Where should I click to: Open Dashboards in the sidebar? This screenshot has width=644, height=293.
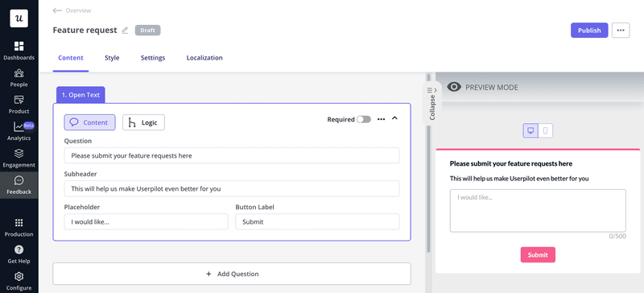pos(19,51)
